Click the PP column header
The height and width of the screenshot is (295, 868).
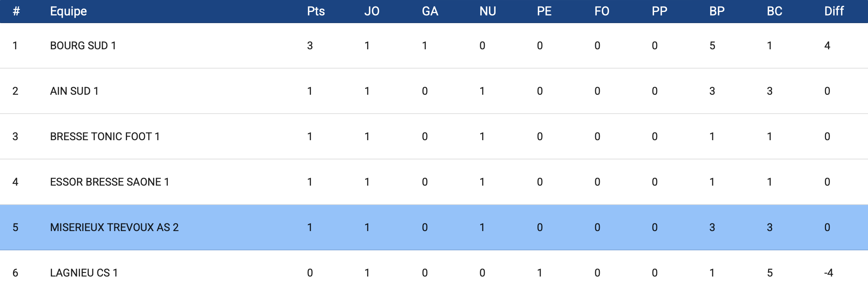[x=659, y=11]
